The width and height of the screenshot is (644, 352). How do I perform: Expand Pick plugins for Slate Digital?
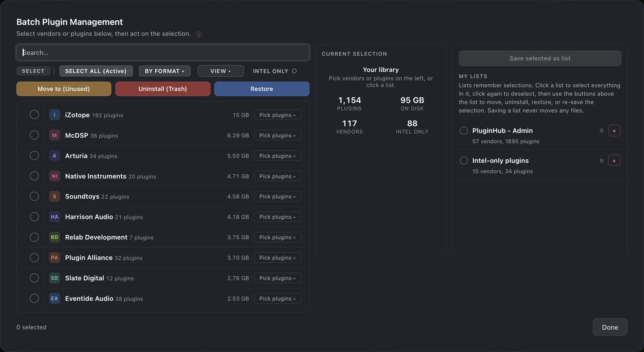(x=277, y=278)
